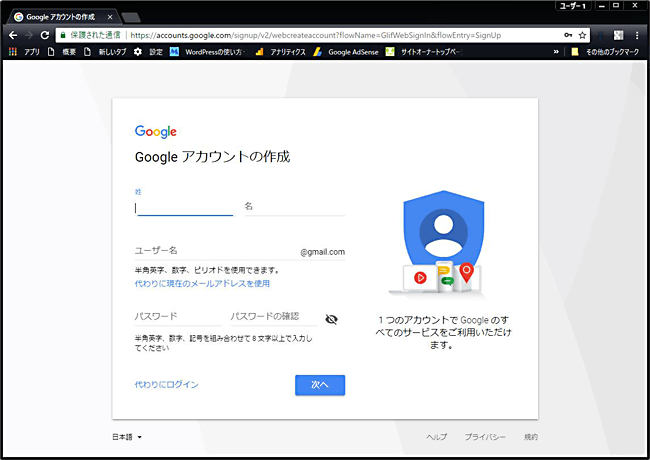The height and width of the screenshot is (460, 650).
Task: Bookmark this page with the star icon
Action: click(x=582, y=35)
